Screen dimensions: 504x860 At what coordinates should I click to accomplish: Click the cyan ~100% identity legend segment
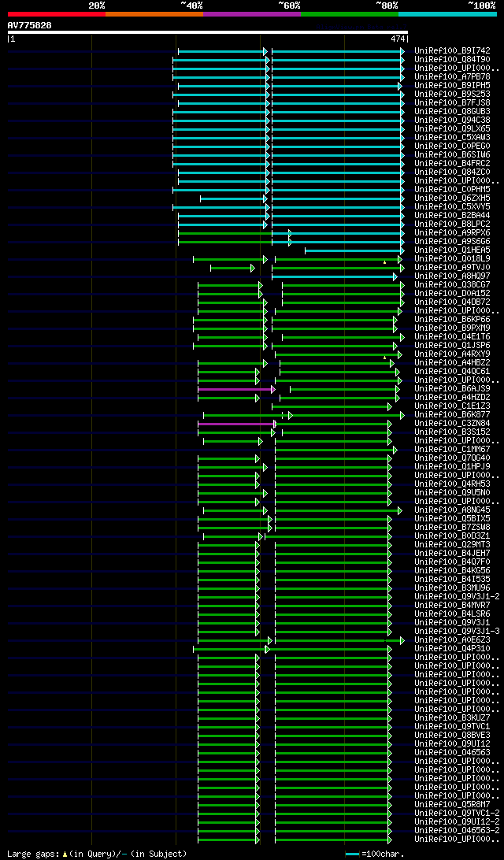447,13
